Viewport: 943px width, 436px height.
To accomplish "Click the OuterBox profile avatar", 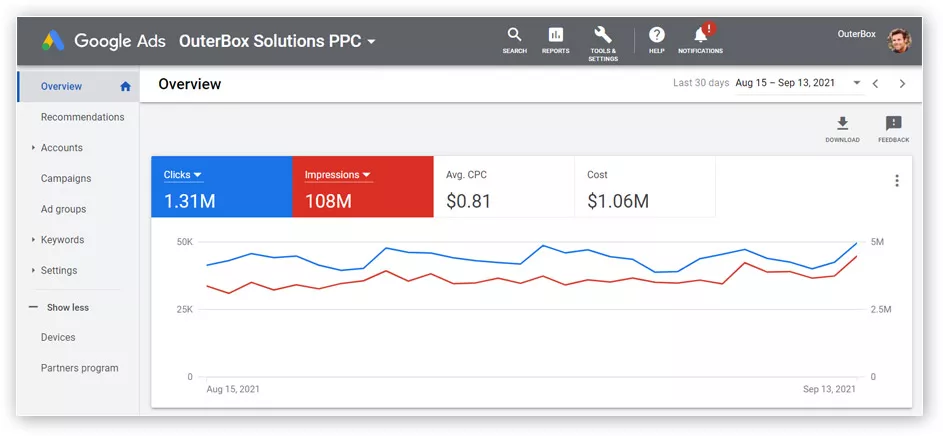I will (x=899, y=41).
